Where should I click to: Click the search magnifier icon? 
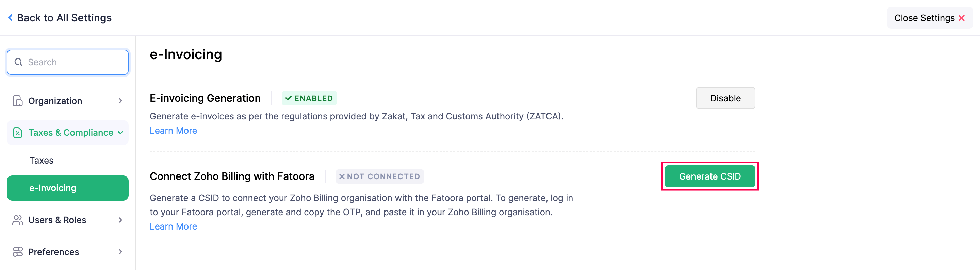[18, 62]
